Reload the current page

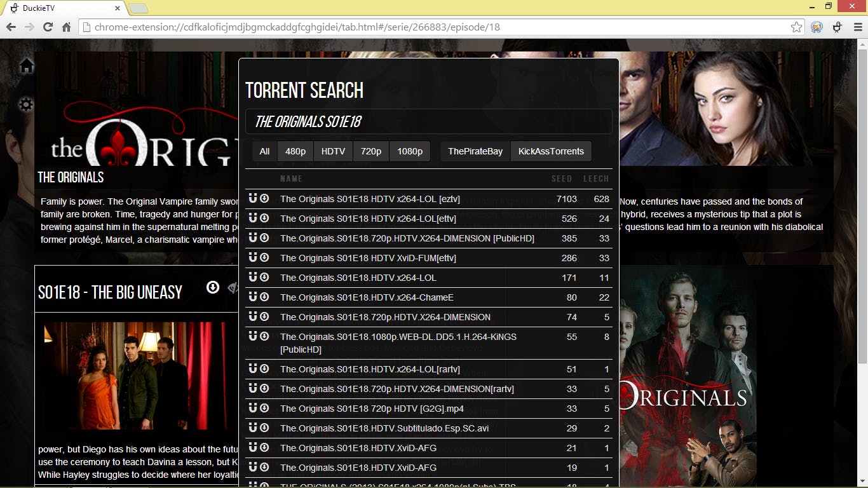(48, 27)
